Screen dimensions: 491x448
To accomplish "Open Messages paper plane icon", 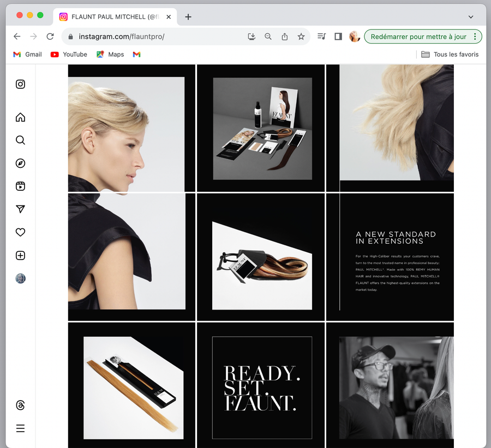I will coord(20,209).
